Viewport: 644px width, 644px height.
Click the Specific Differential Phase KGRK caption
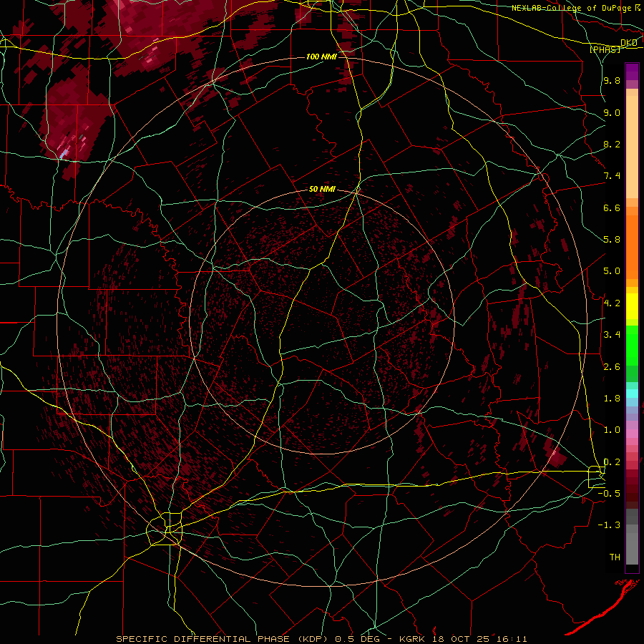tap(321, 639)
